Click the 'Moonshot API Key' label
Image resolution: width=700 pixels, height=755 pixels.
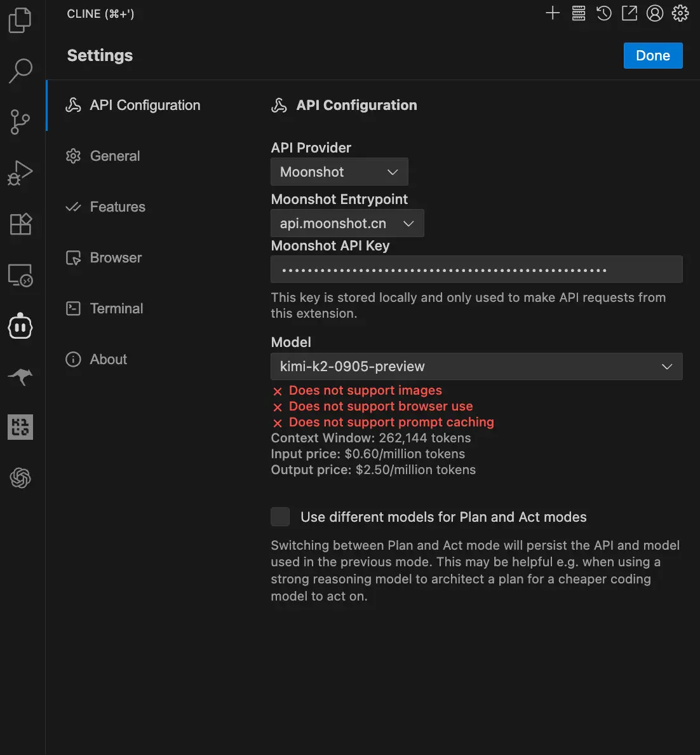click(330, 245)
